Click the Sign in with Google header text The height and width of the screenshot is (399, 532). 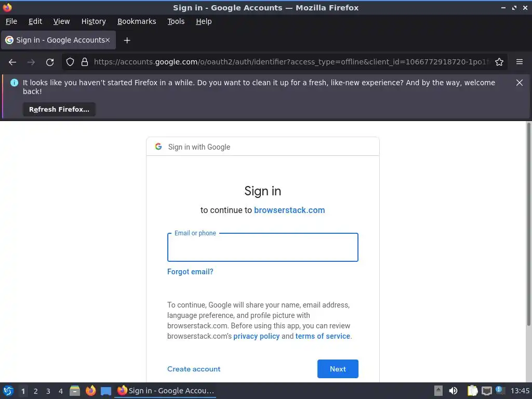pyautogui.click(x=199, y=147)
